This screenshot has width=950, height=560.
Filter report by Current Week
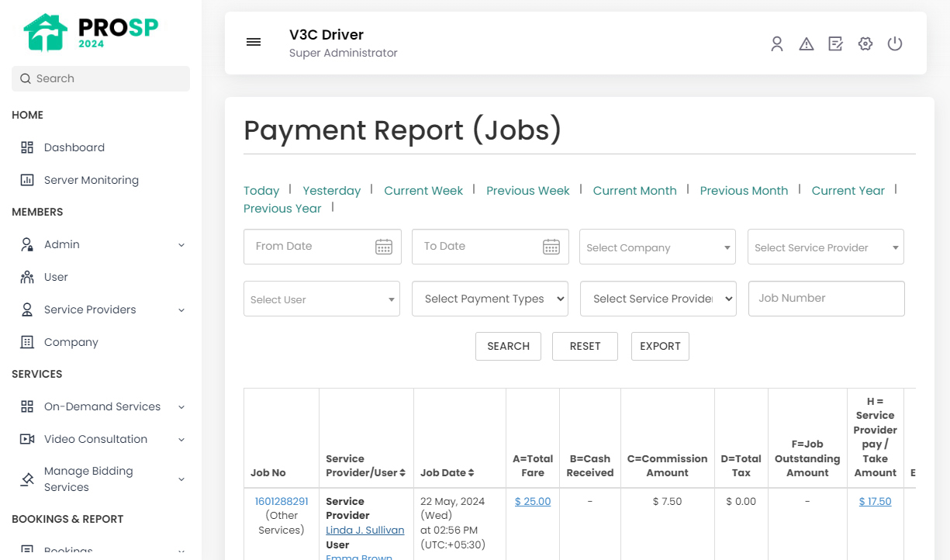tap(423, 191)
